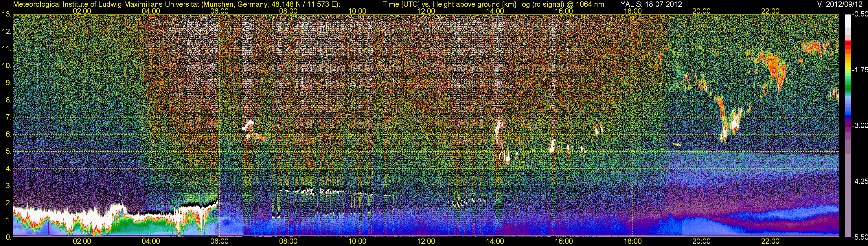
Task: Click the -0.50 color scale value
Action: (x=860, y=14)
